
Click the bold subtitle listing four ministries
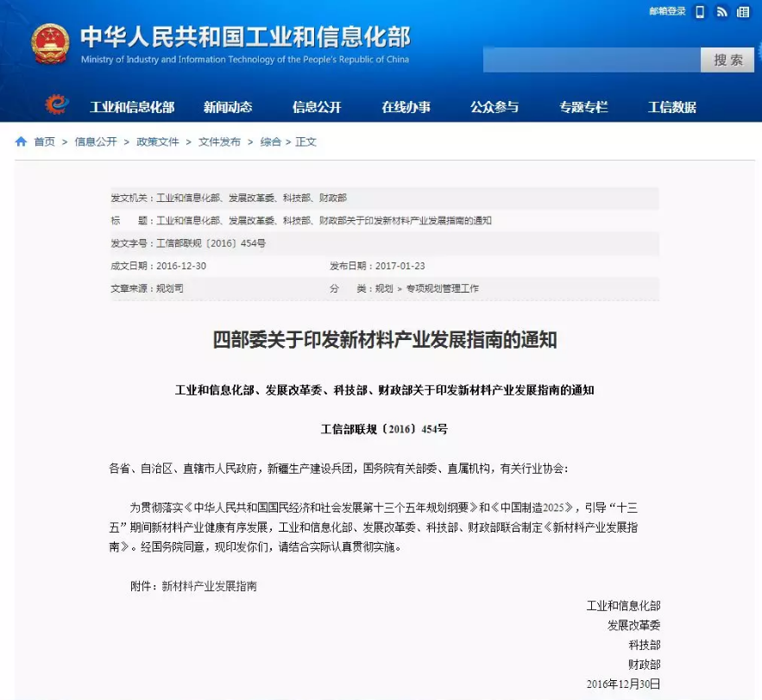384,390
